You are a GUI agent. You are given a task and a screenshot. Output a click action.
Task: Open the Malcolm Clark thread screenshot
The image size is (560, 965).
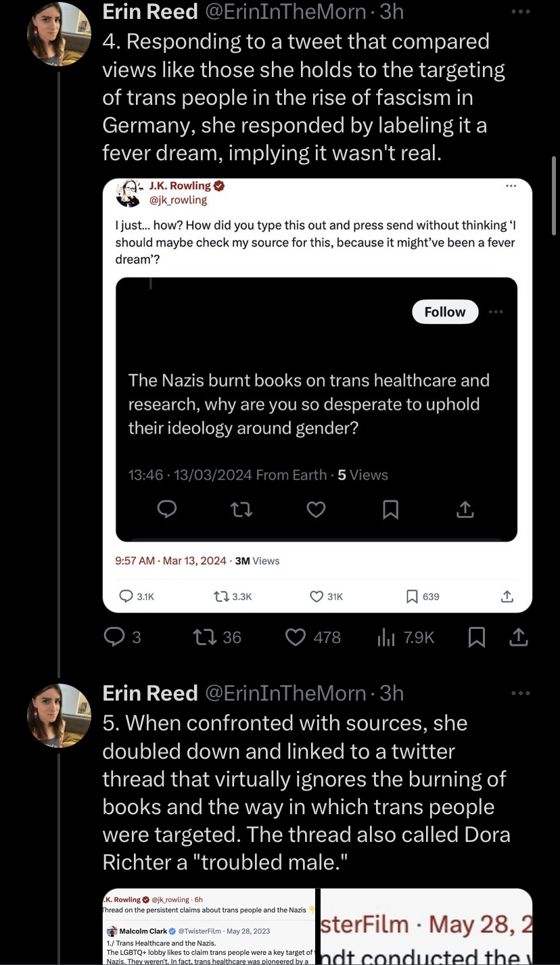[208, 926]
